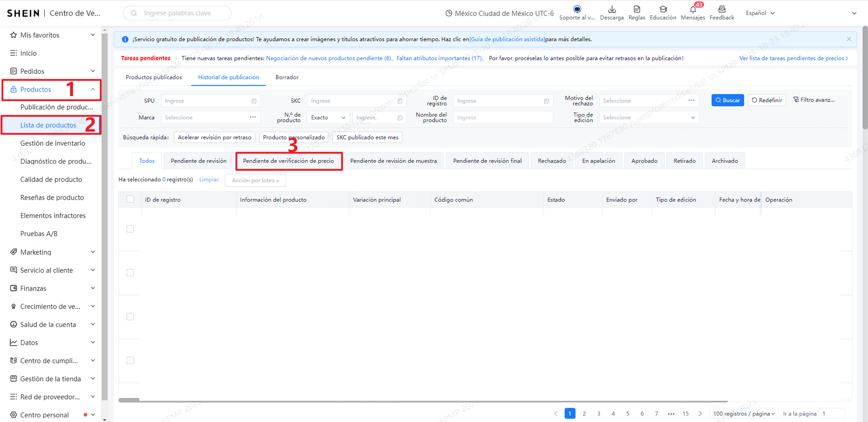Tick the select-all checkbox in table header

(x=130, y=199)
